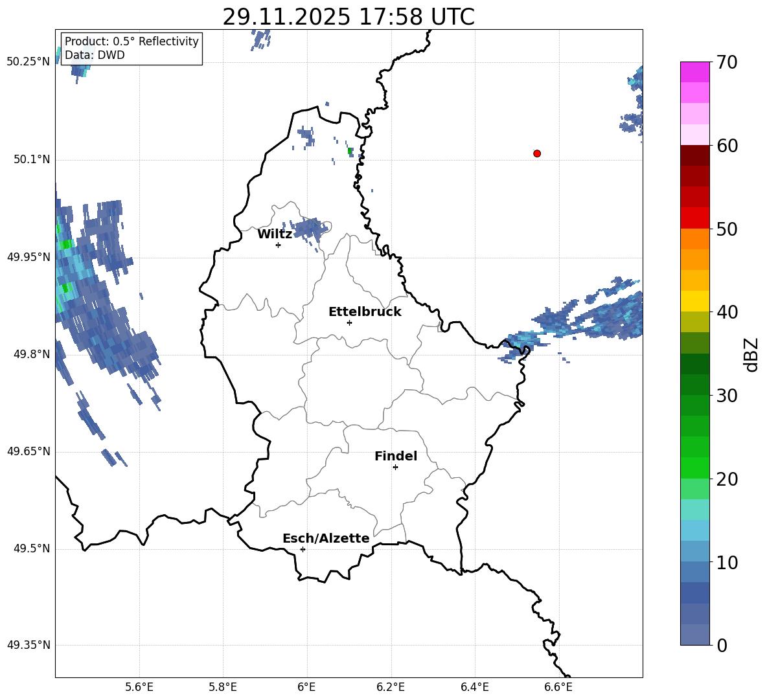
Task: Click the 6°E longitude label
Action: [x=306, y=687]
